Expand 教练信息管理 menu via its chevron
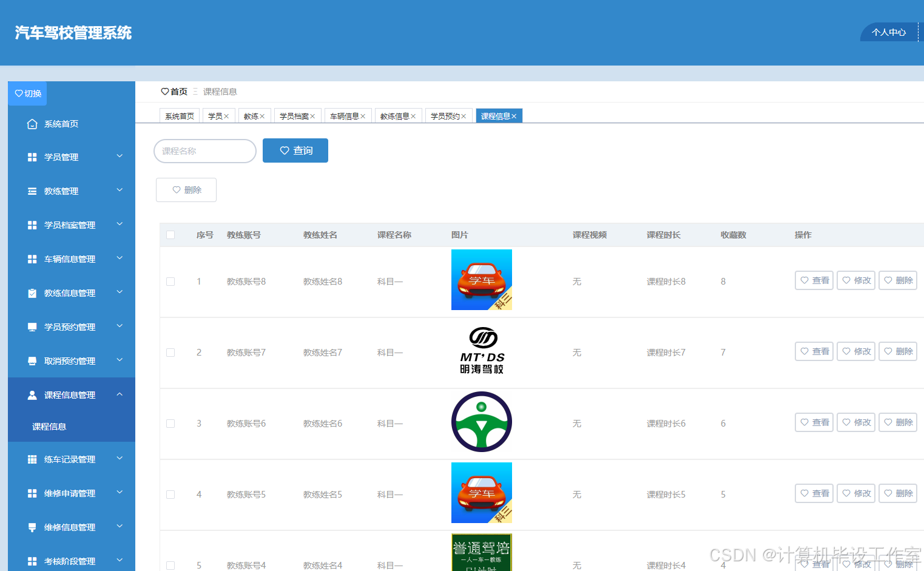The height and width of the screenshot is (571, 924). (x=120, y=292)
